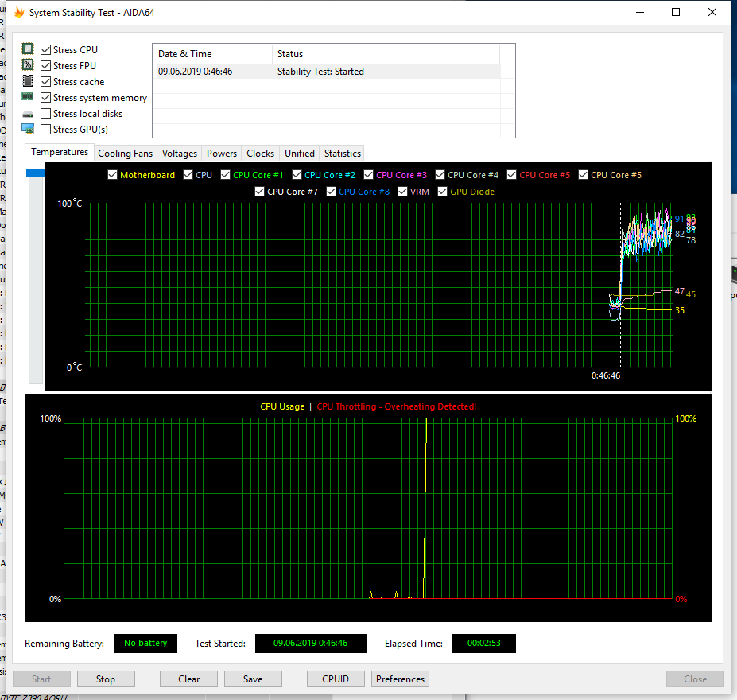The image size is (737, 700).
Task: Toggle CPU Core #3 graph checkbox
Action: click(369, 175)
